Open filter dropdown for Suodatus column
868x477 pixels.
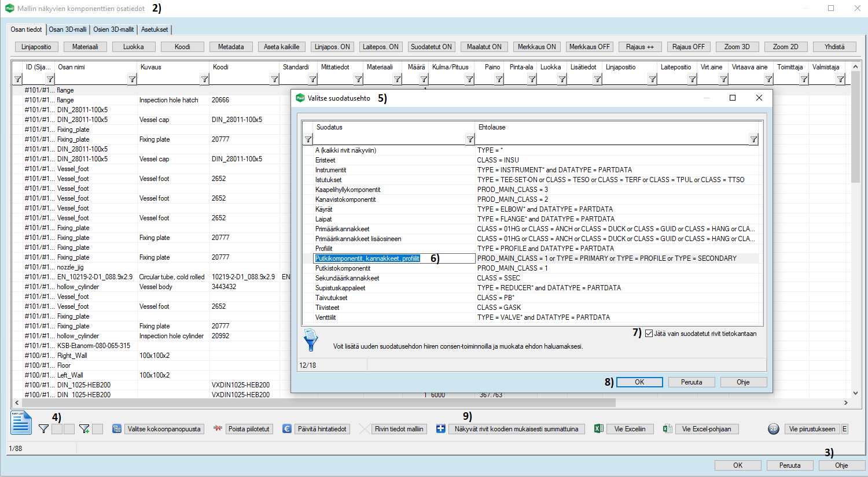click(x=470, y=139)
